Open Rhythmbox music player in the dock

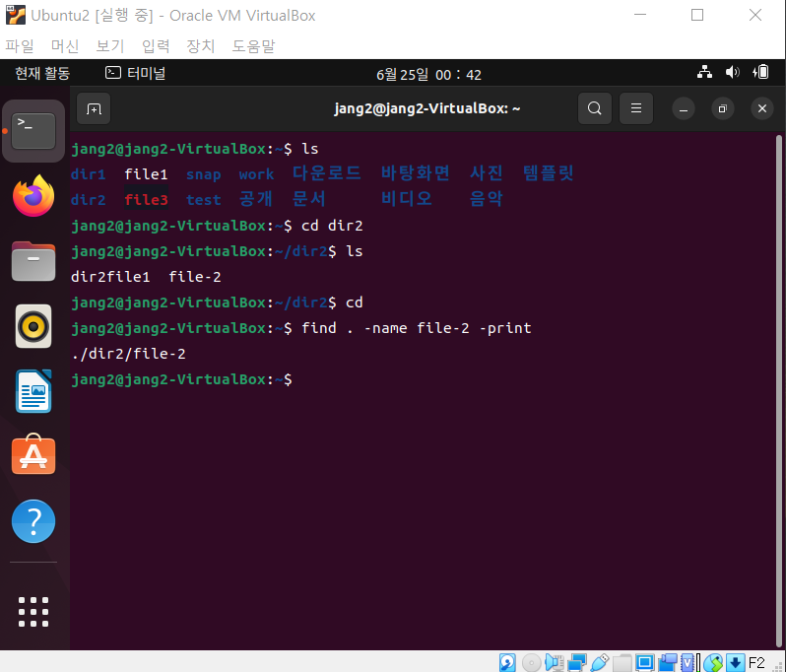click(x=33, y=326)
